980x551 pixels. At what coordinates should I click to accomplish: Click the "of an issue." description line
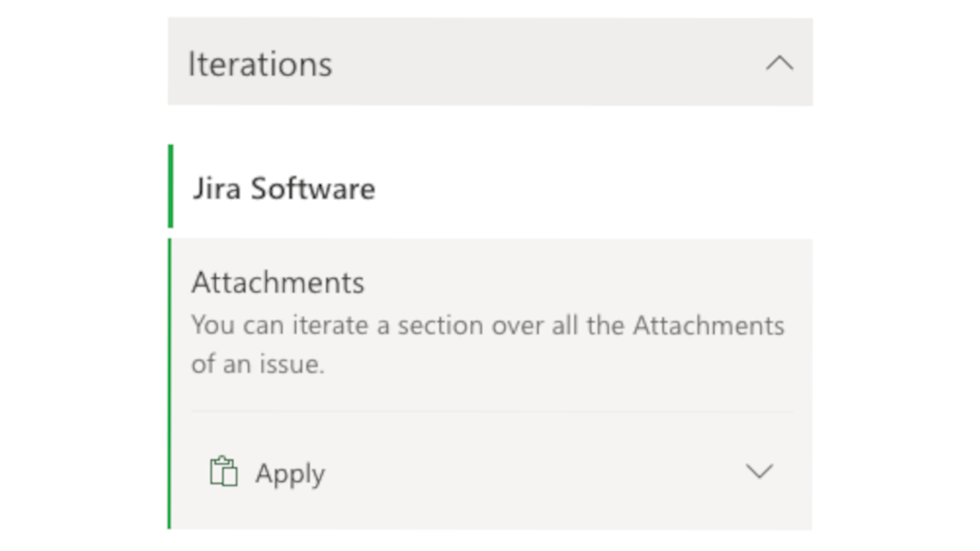click(x=258, y=364)
